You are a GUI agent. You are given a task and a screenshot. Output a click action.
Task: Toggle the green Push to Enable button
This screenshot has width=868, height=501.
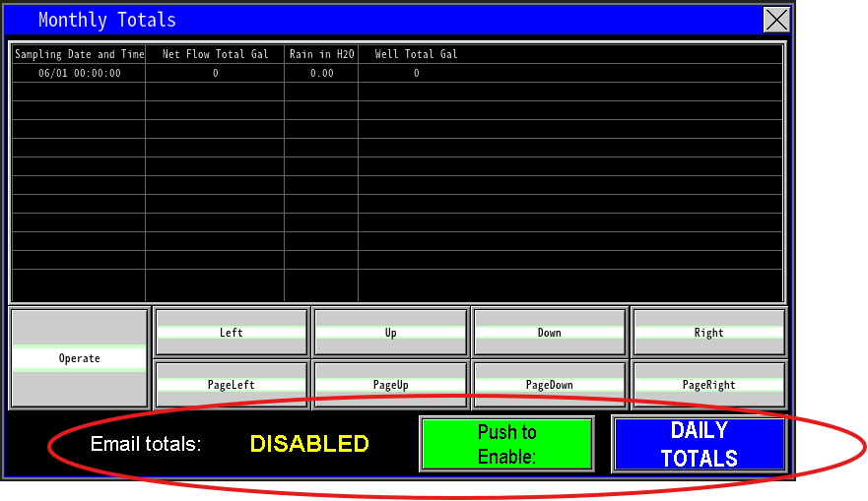[x=506, y=444]
